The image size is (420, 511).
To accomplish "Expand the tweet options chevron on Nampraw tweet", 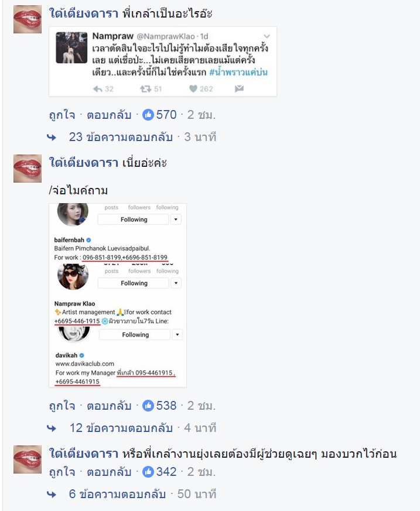I will pos(267,36).
